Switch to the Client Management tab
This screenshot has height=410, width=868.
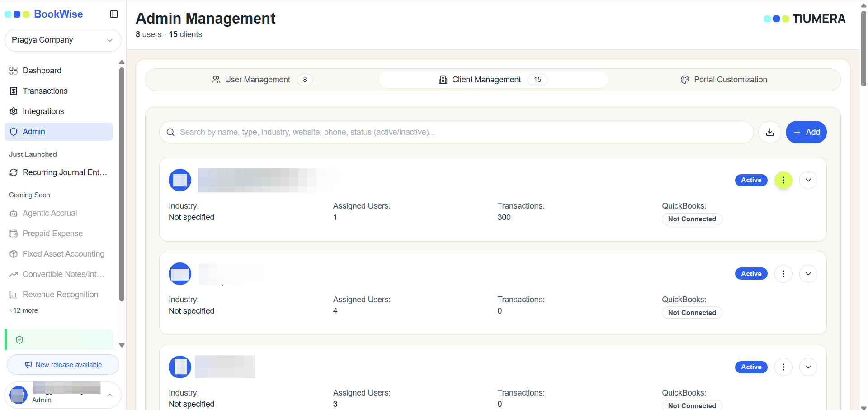(x=493, y=80)
